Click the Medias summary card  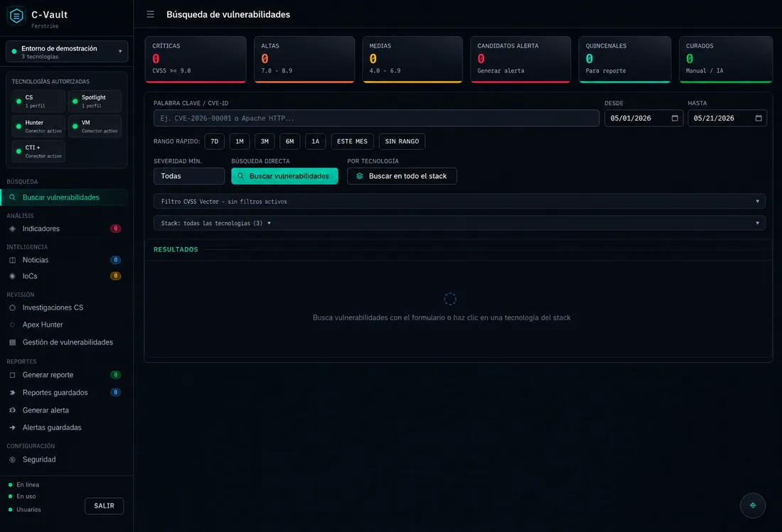[x=412, y=59]
